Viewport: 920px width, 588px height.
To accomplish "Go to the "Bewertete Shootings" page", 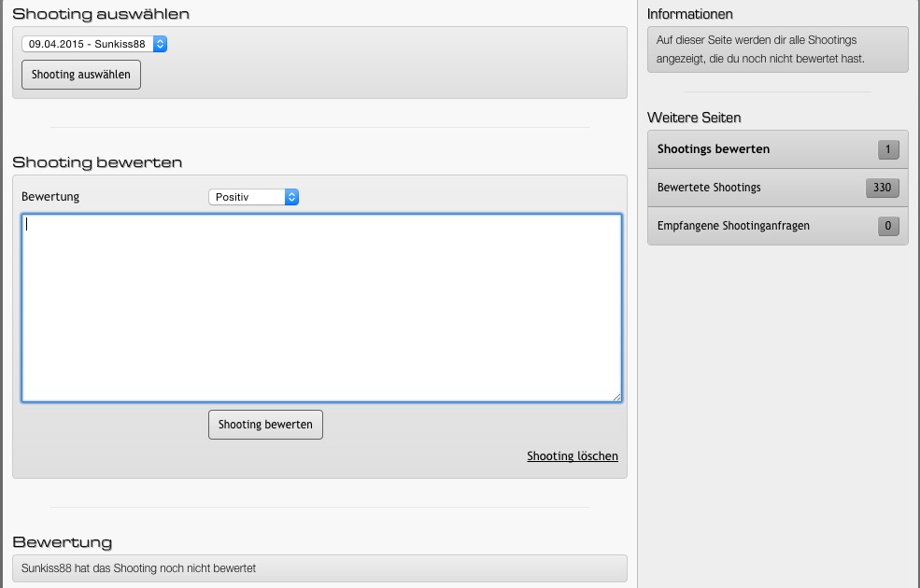I will 709,188.
